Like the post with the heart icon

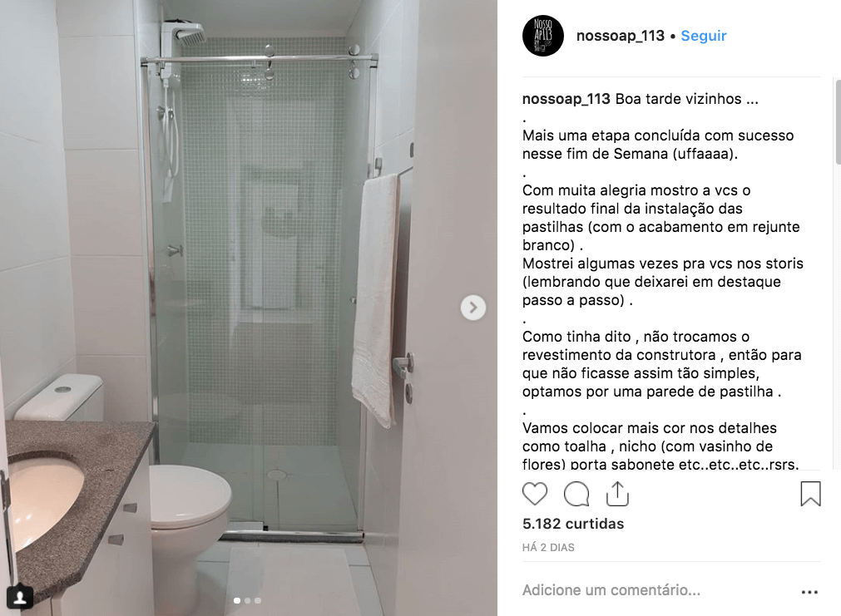(x=535, y=494)
